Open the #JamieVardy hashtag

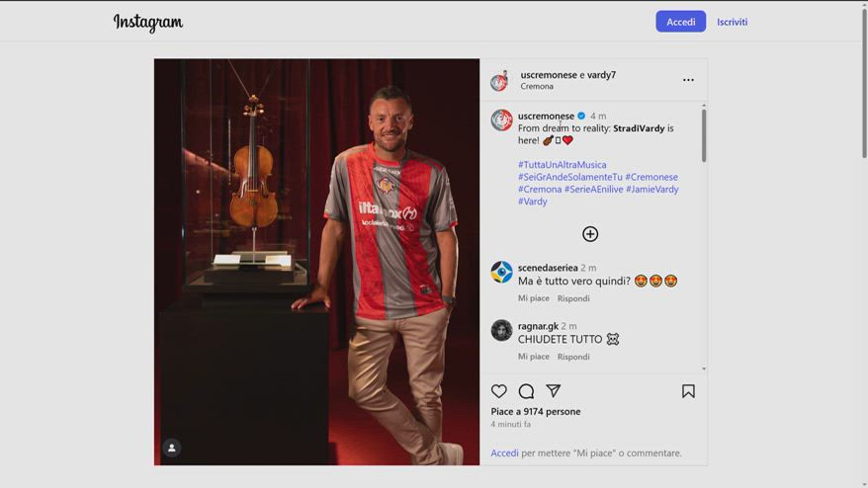(652, 190)
